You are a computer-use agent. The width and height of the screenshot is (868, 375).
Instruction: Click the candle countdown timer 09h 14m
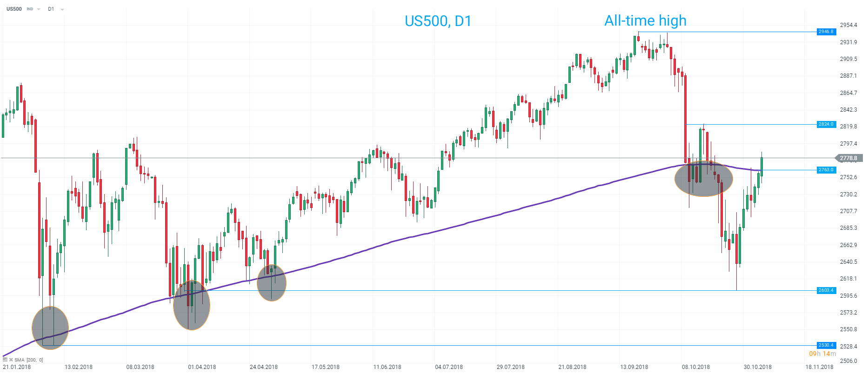click(x=822, y=354)
